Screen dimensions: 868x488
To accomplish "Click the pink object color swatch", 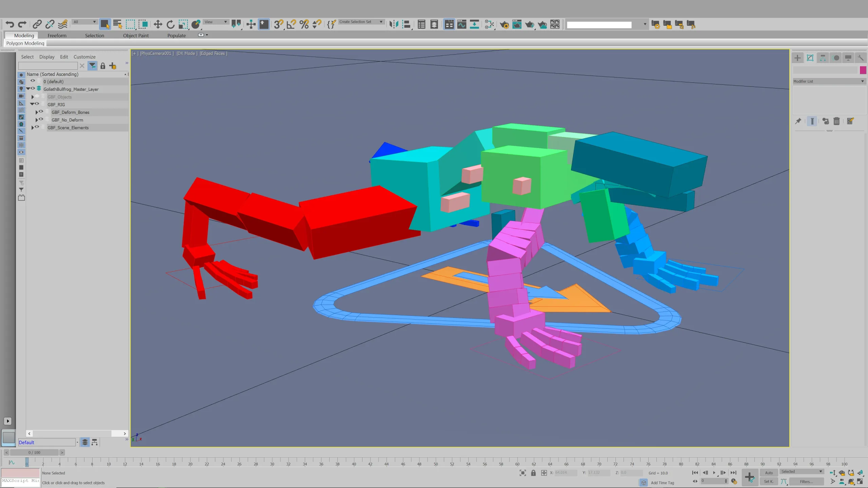I will pos(863,70).
